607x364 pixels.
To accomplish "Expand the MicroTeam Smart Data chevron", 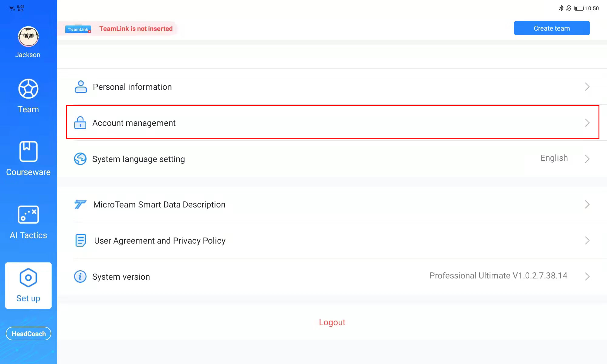I will click(x=587, y=204).
